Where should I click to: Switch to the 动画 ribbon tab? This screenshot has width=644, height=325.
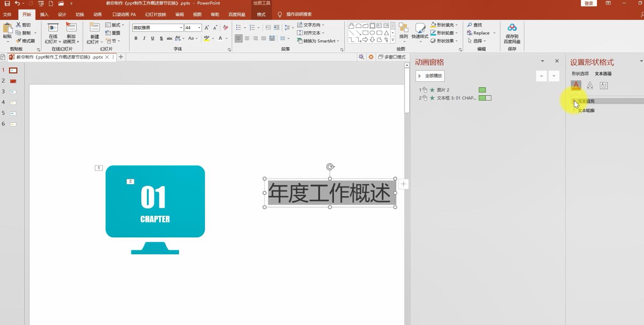97,14
